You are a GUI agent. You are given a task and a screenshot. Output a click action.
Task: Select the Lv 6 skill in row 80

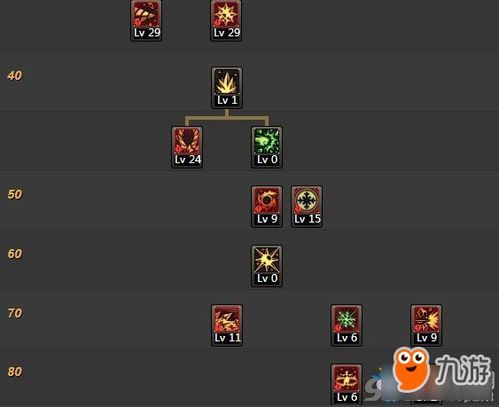(x=347, y=384)
